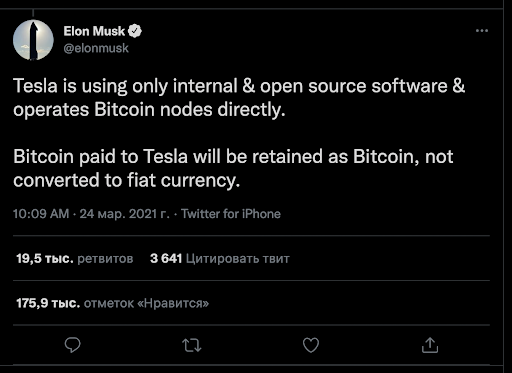The image size is (512, 373).
Task: Click the paragraph about operating Bitcoin nodes
Action: [239, 98]
